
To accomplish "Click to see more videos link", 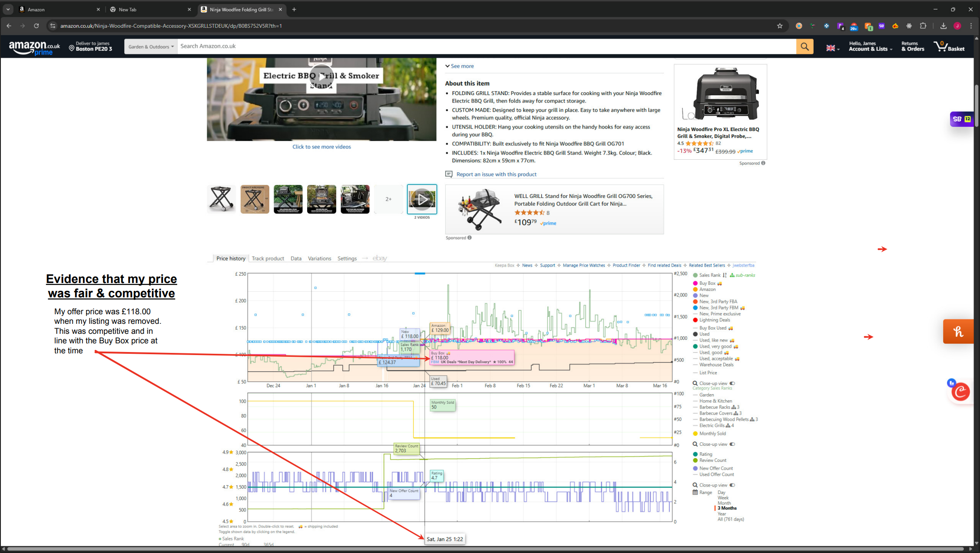I will (321, 147).
